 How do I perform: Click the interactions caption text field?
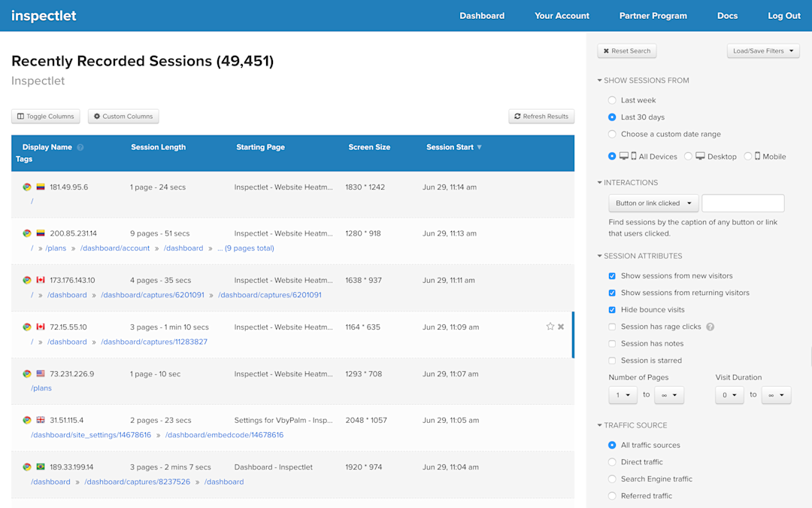[743, 203]
